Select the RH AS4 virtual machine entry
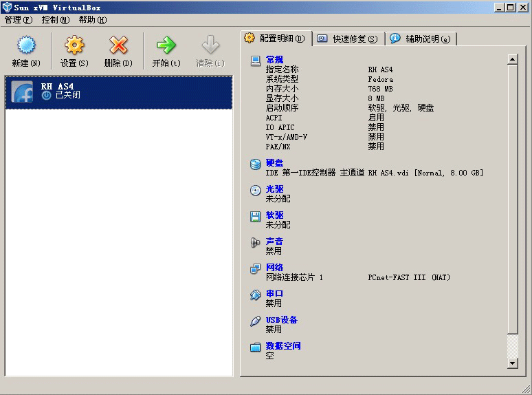 coord(119,92)
